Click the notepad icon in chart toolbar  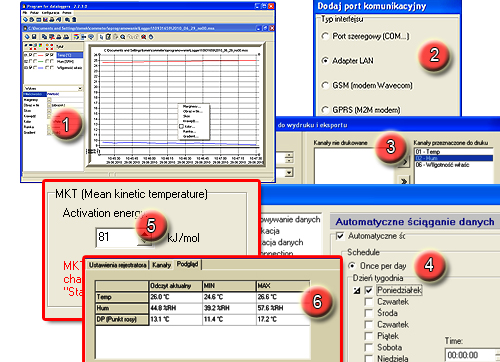tap(108, 37)
